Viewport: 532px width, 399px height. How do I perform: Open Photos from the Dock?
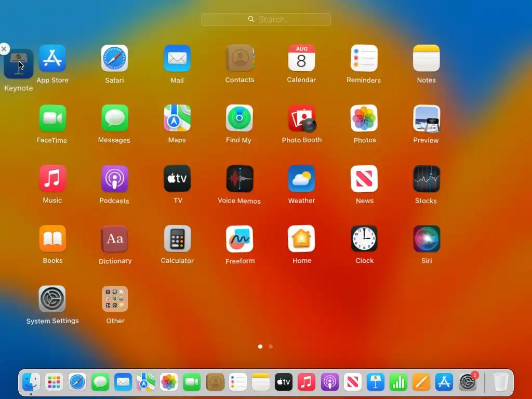coord(169,382)
